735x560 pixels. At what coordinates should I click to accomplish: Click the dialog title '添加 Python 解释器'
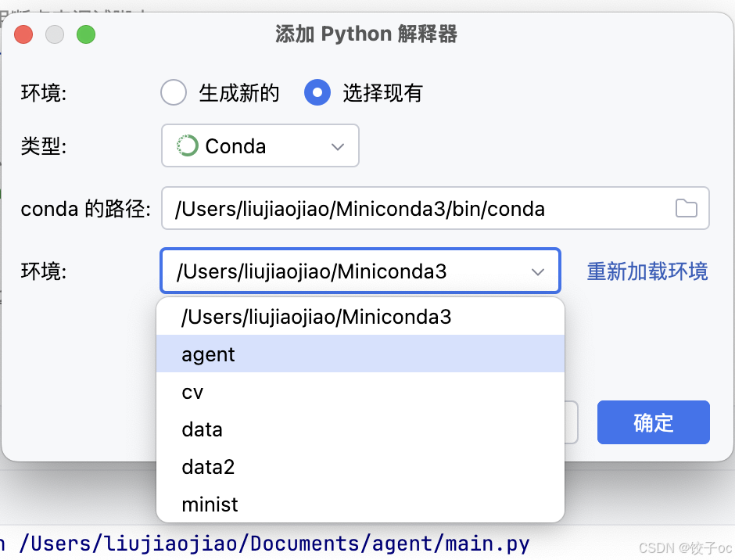366,34
